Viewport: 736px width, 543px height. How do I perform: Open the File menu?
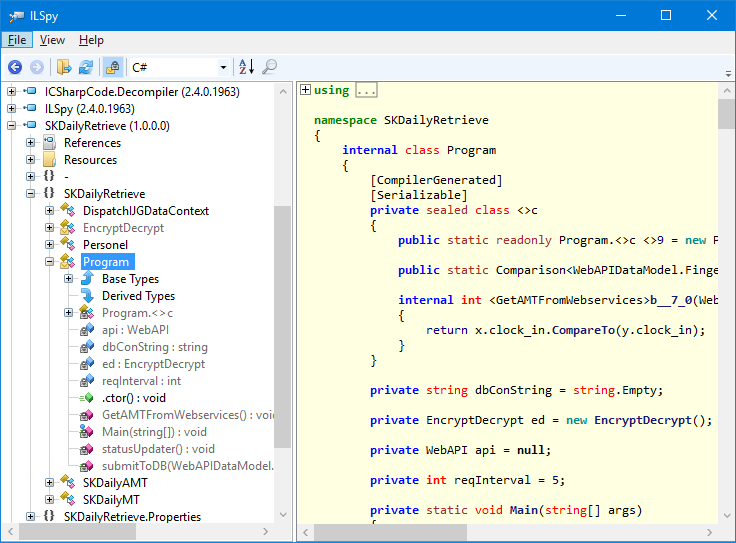pyautogui.click(x=17, y=40)
